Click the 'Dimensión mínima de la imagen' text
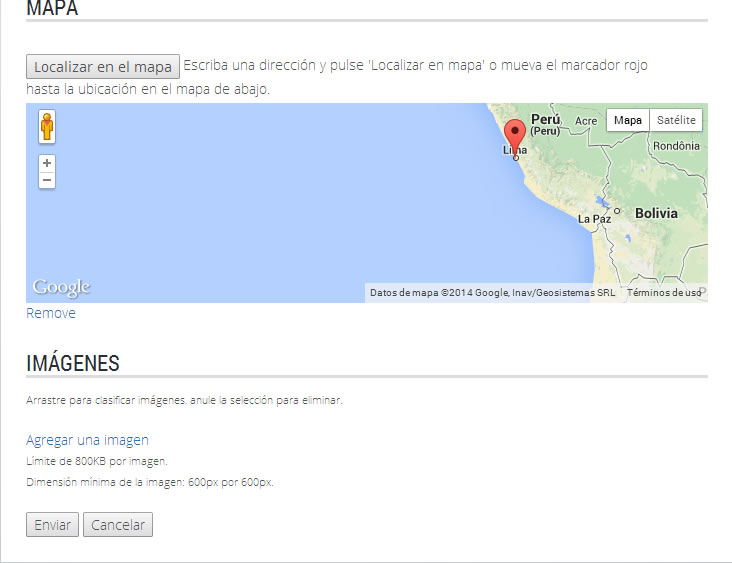This screenshot has height=563, width=732. tap(150, 482)
